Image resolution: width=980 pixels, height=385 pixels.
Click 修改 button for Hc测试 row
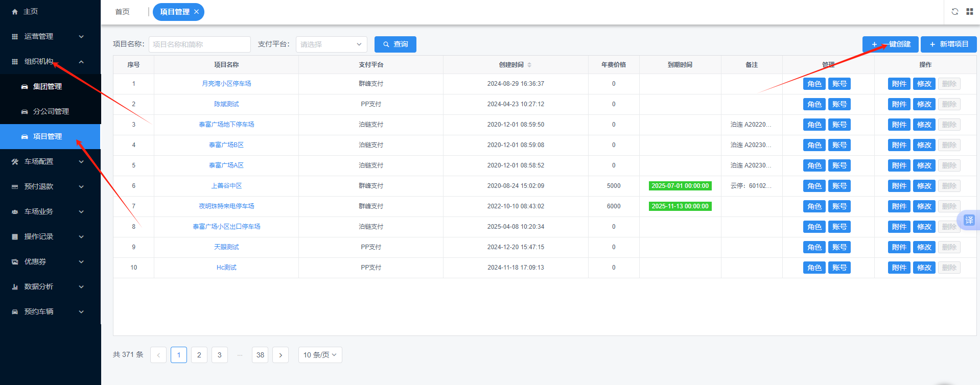tap(924, 268)
